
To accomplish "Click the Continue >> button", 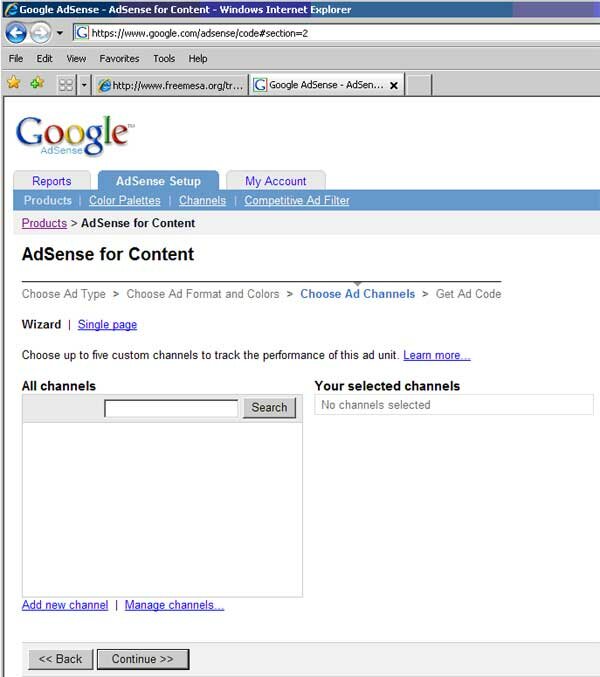I will (x=143, y=659).
